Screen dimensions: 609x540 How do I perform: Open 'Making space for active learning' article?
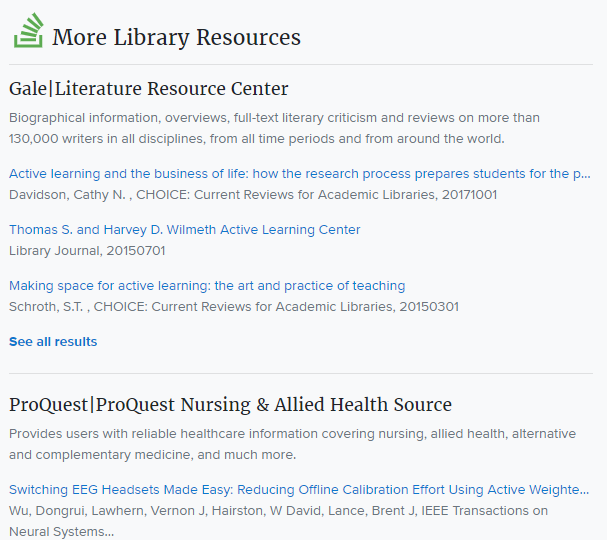point(207,286)
